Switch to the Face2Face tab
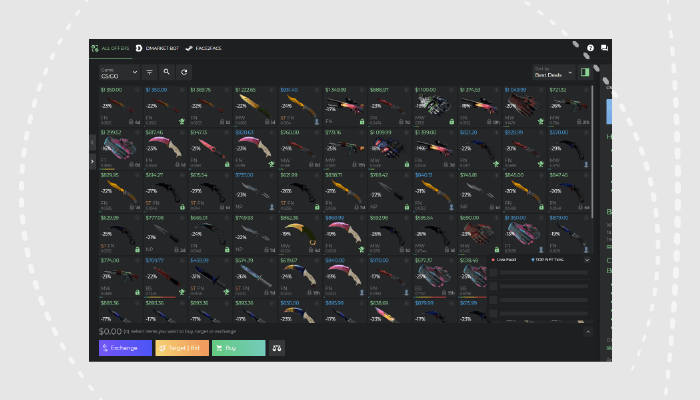Image resolution: width=700 pixels, height=400 pixels. tap(204, 48)
